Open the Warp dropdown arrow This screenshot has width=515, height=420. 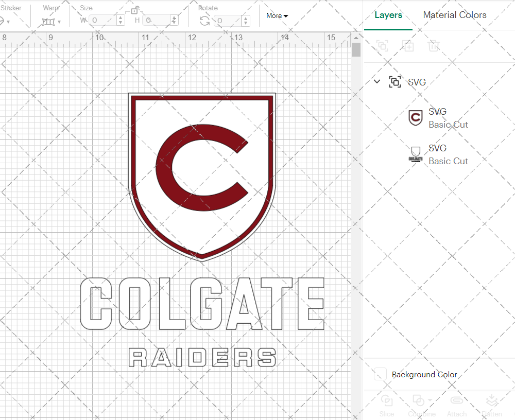pos(59,22)
